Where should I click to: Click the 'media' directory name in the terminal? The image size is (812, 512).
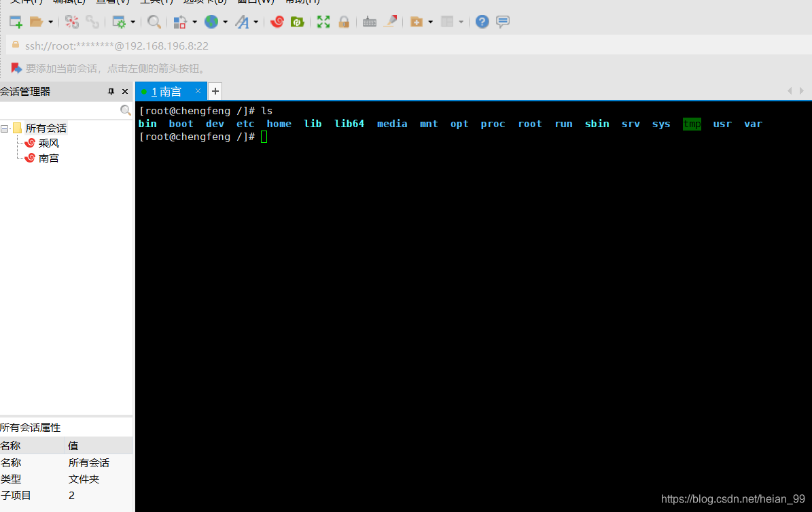point(392,124)
